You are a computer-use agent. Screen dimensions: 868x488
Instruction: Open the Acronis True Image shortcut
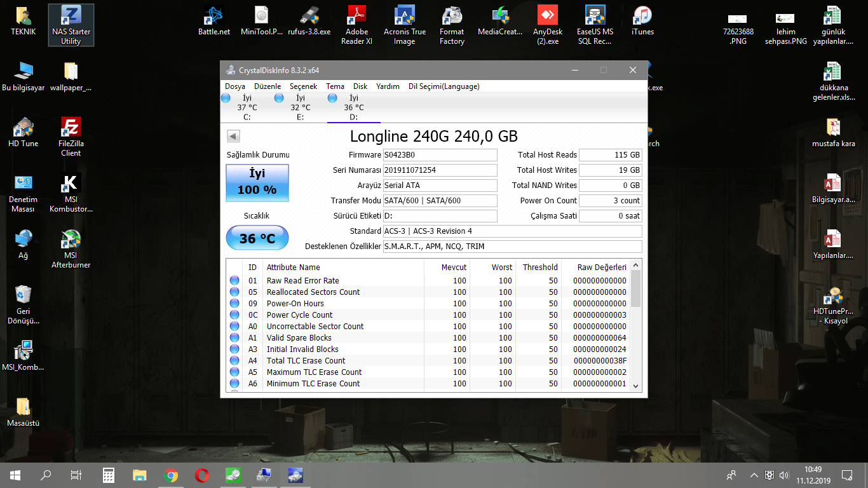coord(404,25)
